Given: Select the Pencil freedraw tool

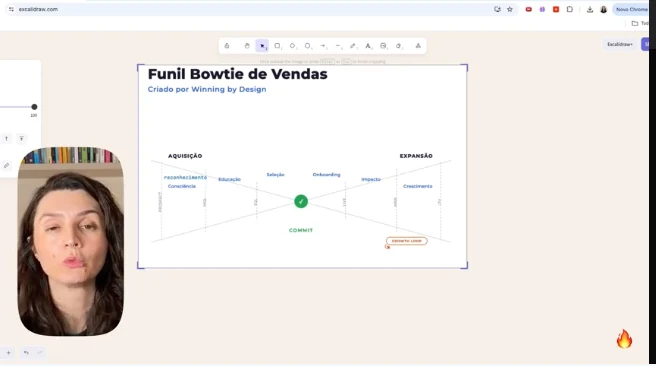Looking at the screenshot, I should (353, 46).
